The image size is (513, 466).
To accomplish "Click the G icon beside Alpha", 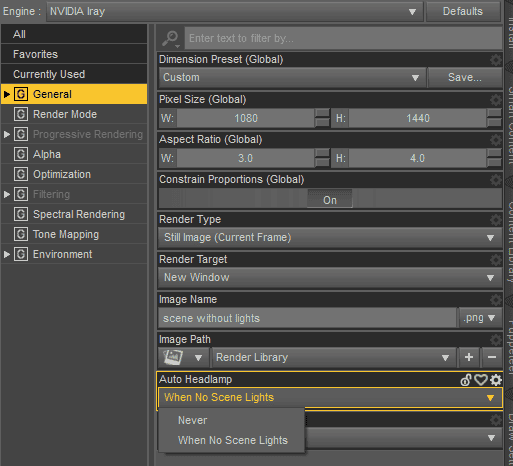I will point(21,154).
